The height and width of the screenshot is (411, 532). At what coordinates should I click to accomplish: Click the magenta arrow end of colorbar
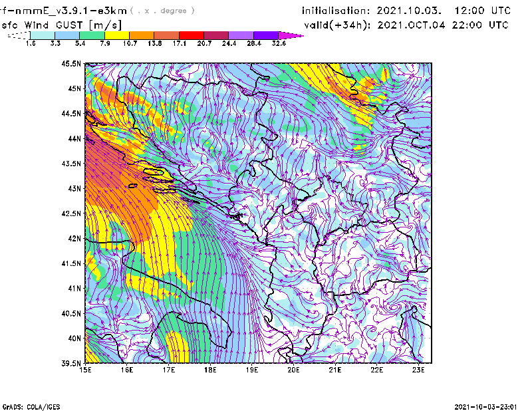[x=291, y=35]
